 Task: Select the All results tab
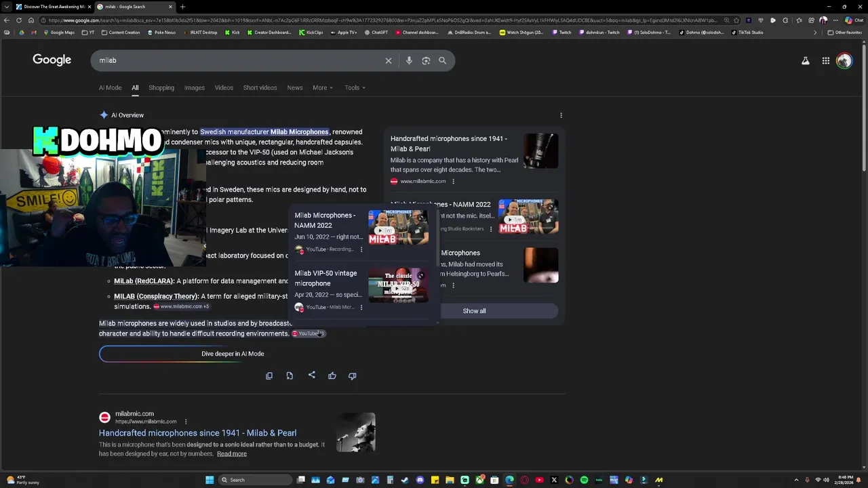point(135,87)
